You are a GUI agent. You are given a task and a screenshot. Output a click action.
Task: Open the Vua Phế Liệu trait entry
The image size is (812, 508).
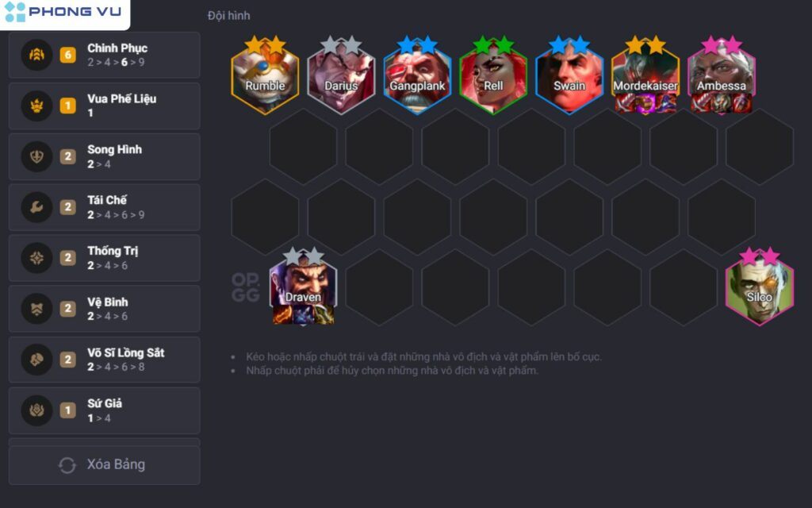coord(105,106)
